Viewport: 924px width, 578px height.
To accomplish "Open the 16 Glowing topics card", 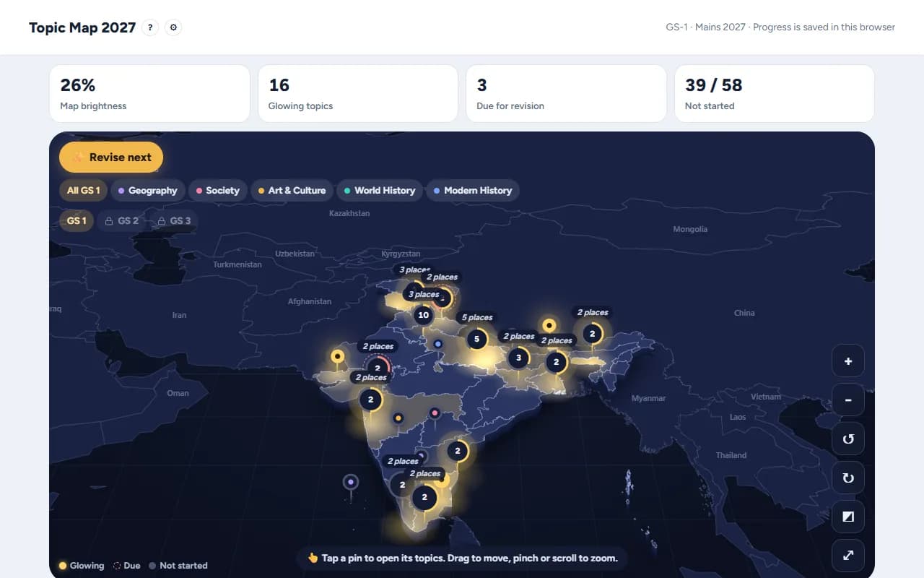I will coord(358,93).
